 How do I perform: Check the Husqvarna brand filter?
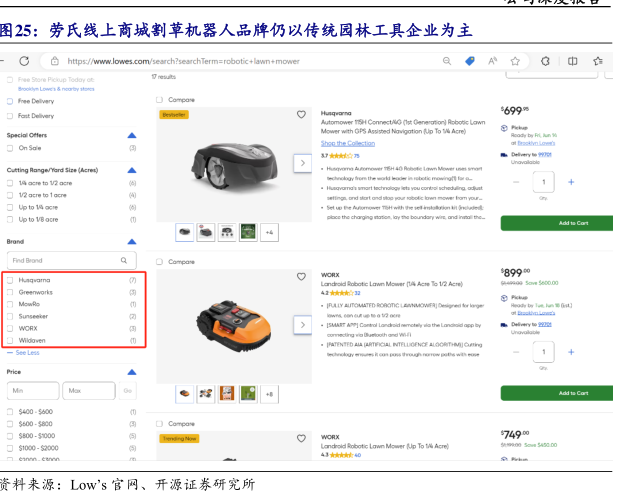11,280
